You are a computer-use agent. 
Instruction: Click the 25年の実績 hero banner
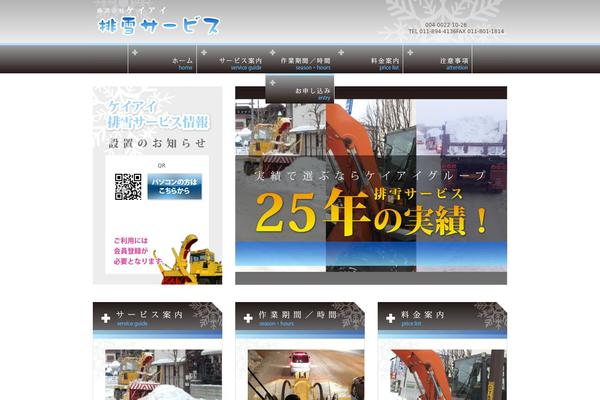point(371,186)
